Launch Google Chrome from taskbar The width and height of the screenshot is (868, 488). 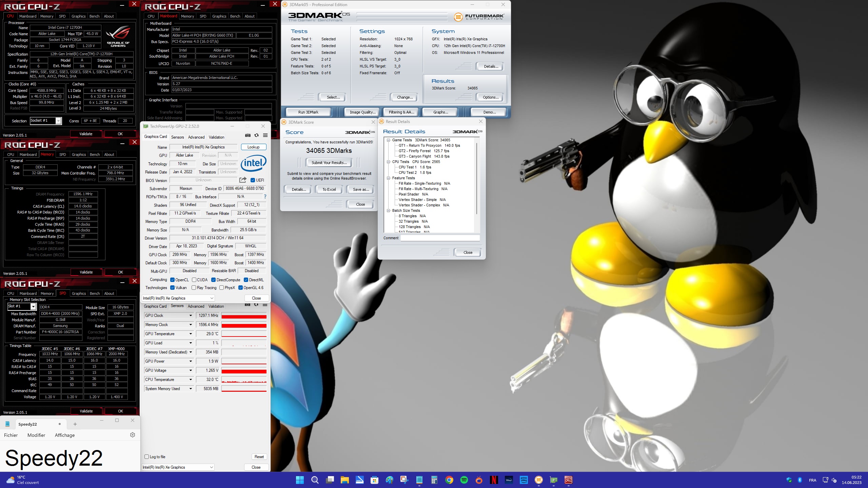coord(449,480)
